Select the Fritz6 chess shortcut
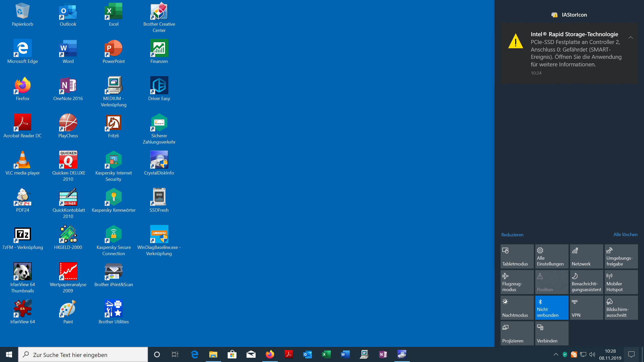 coord(113,126)
